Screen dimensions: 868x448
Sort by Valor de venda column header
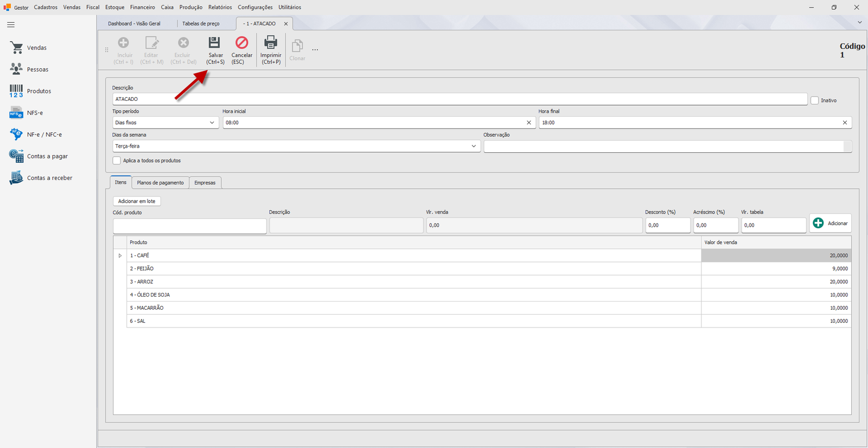pyautogui.click(x=776, y=242)
